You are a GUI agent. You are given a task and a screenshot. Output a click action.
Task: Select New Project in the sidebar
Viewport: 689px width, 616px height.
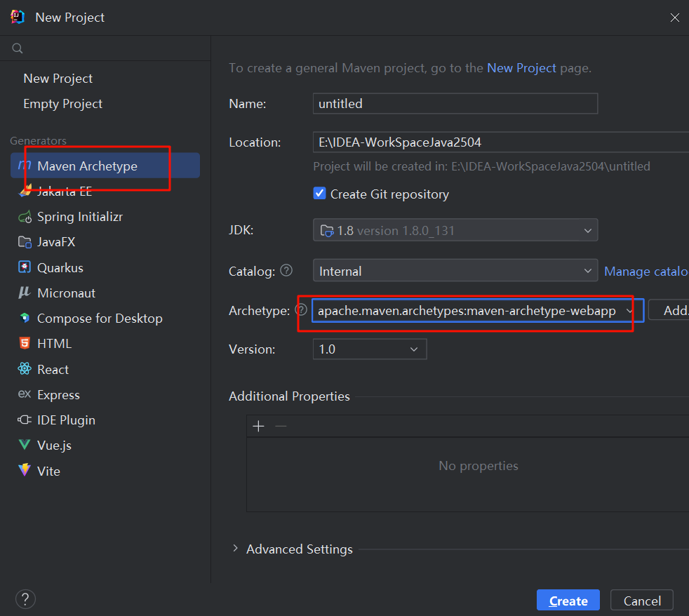click(58, 79)
